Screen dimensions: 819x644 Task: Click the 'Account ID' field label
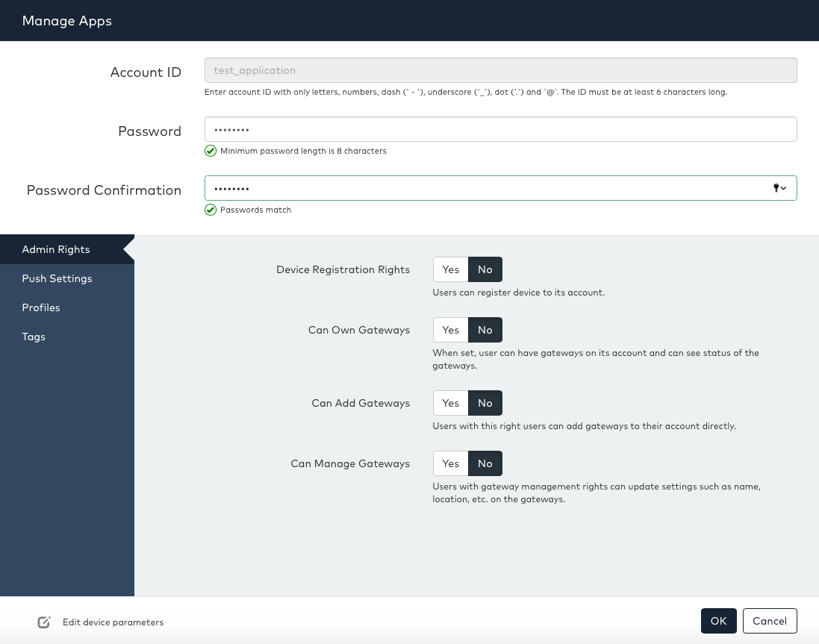(x=146, y=72)
